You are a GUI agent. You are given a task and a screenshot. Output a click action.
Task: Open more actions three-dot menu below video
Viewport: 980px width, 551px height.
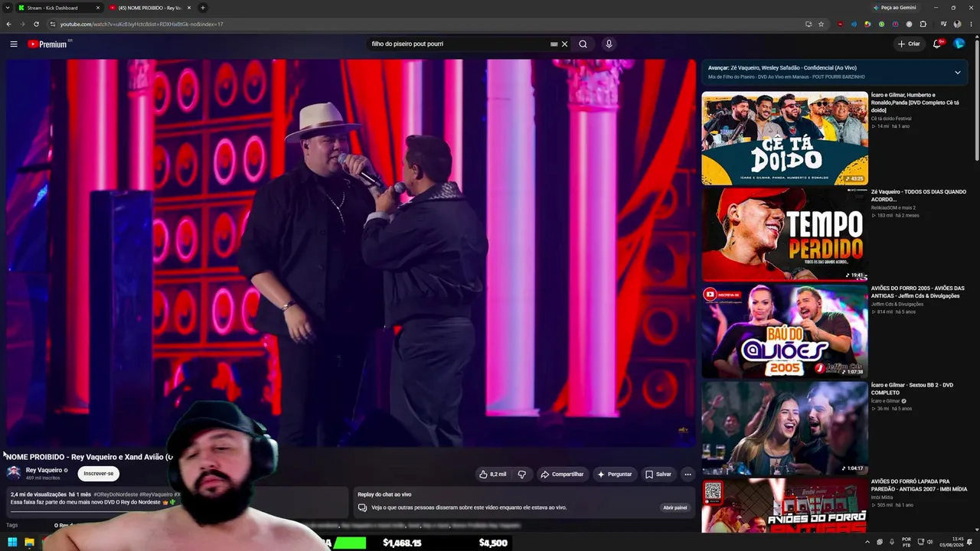688,474
